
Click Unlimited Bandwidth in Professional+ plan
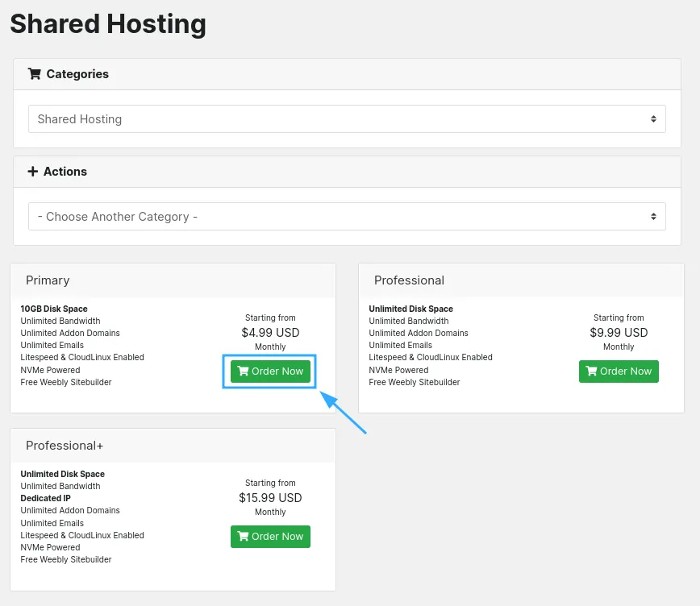tap(60, 486)
